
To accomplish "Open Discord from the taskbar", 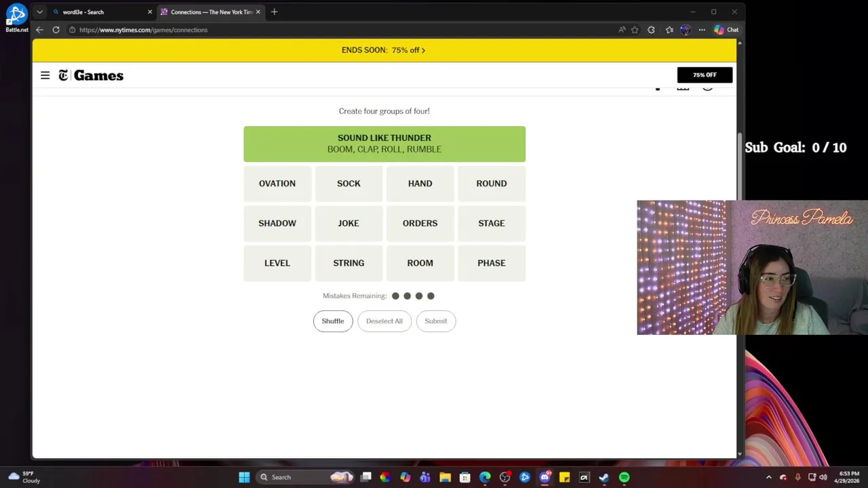I will tap(545, 477).
